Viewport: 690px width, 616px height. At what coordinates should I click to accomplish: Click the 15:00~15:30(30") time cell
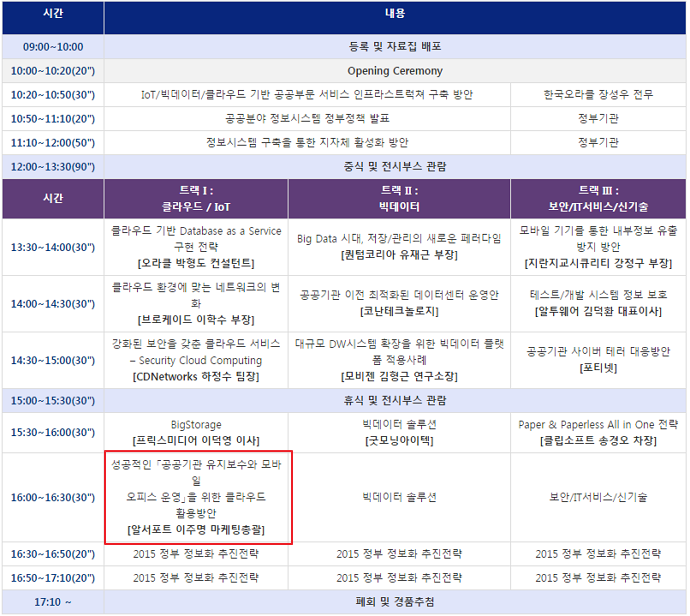tap(53, 400)
